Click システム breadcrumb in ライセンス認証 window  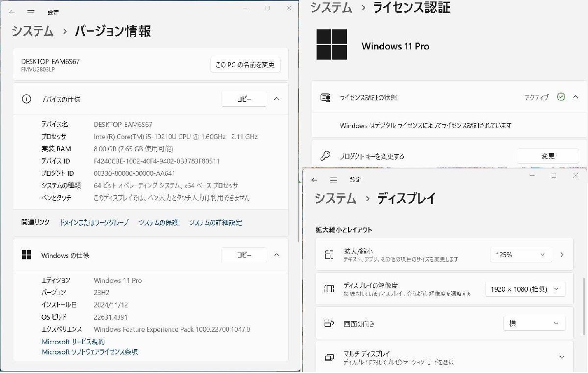click(332, 7)
